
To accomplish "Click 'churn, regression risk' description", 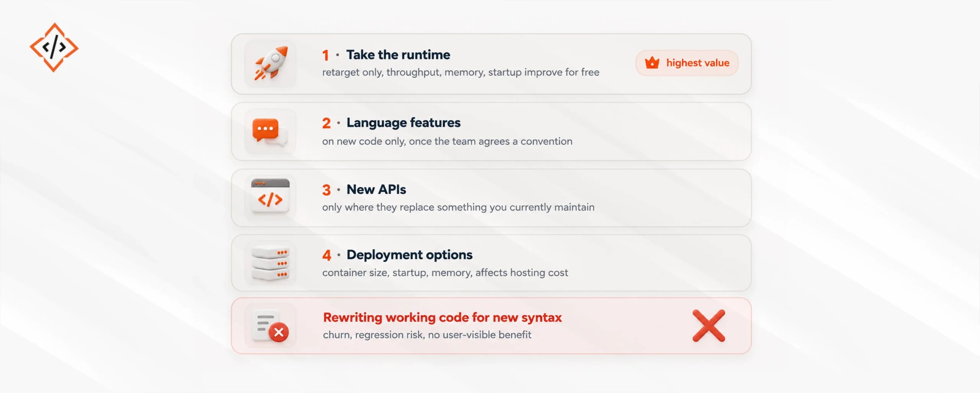I will tap(427, 335).
